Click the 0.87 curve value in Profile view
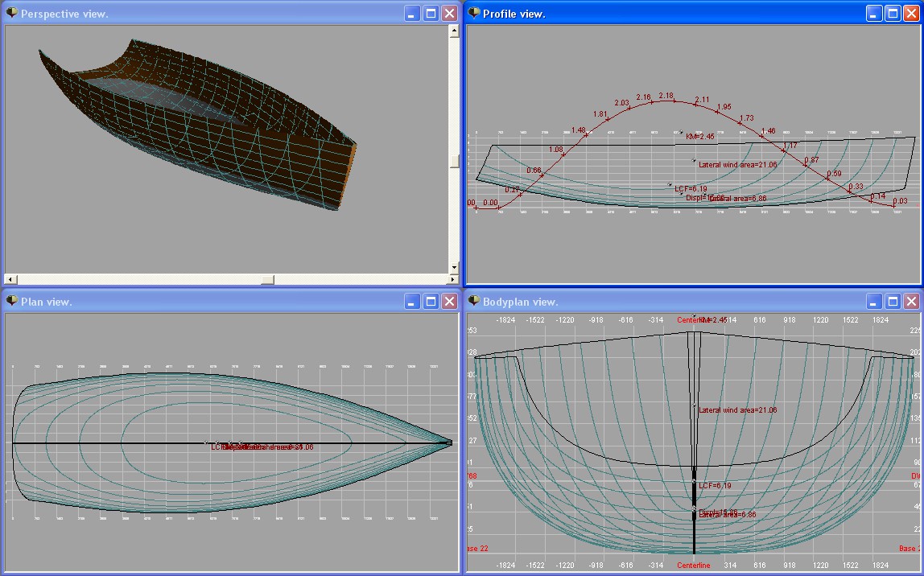924x576 pixels. point(811,159)
